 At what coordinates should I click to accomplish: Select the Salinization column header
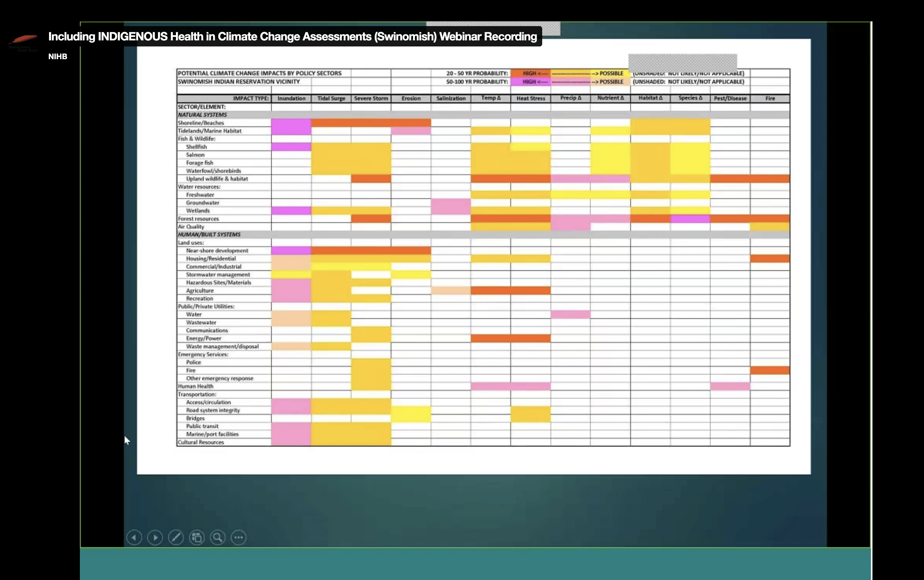point(451,98)
